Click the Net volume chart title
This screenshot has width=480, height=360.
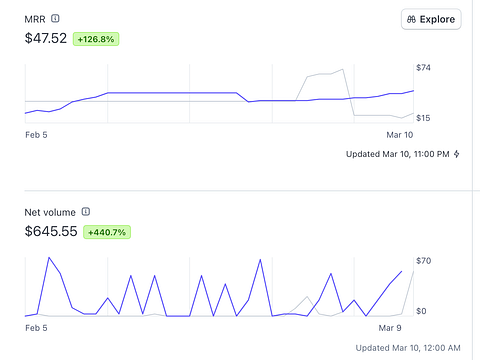(50, 212)
